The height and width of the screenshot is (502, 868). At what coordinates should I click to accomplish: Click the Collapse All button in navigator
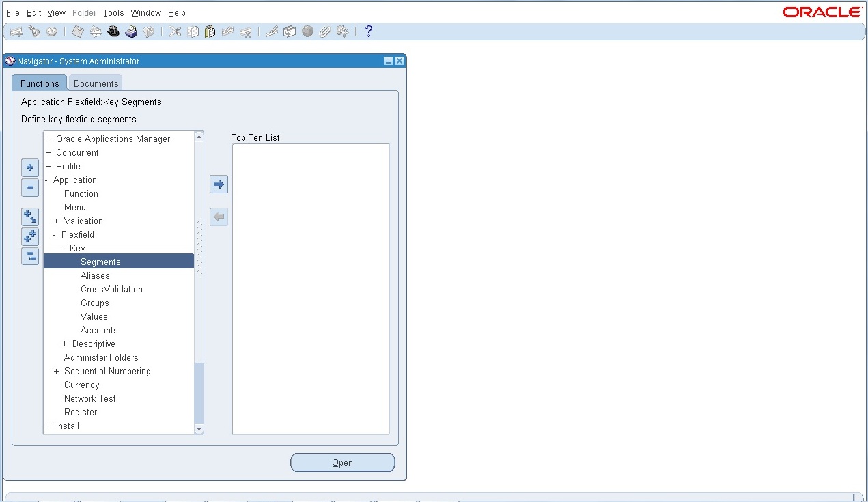click(29, 256)
